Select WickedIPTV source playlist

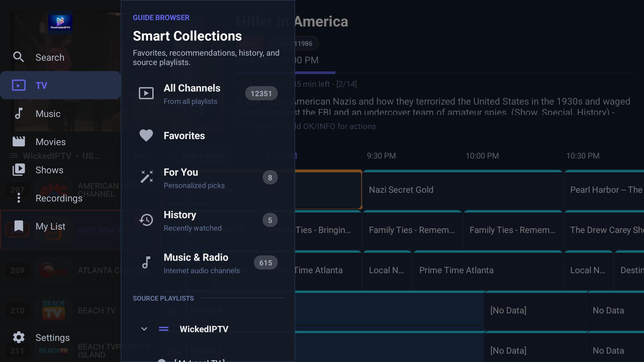(208, 329)
